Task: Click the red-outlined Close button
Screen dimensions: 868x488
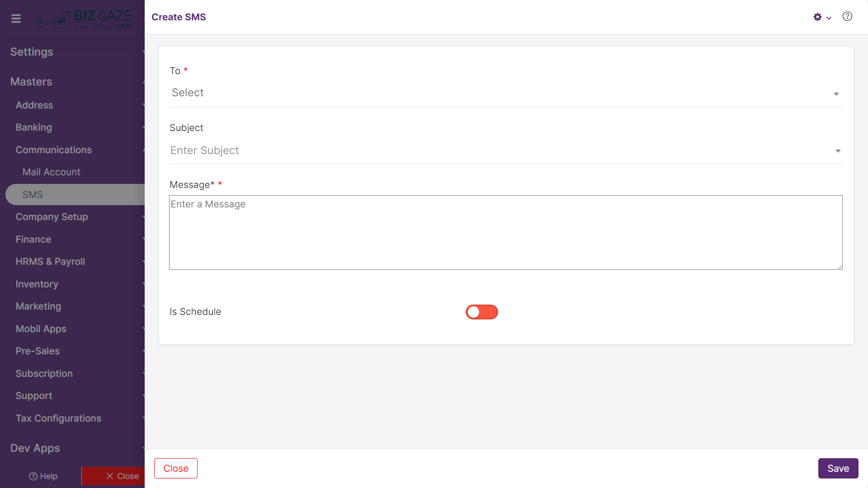Action: tap(176, 469)
